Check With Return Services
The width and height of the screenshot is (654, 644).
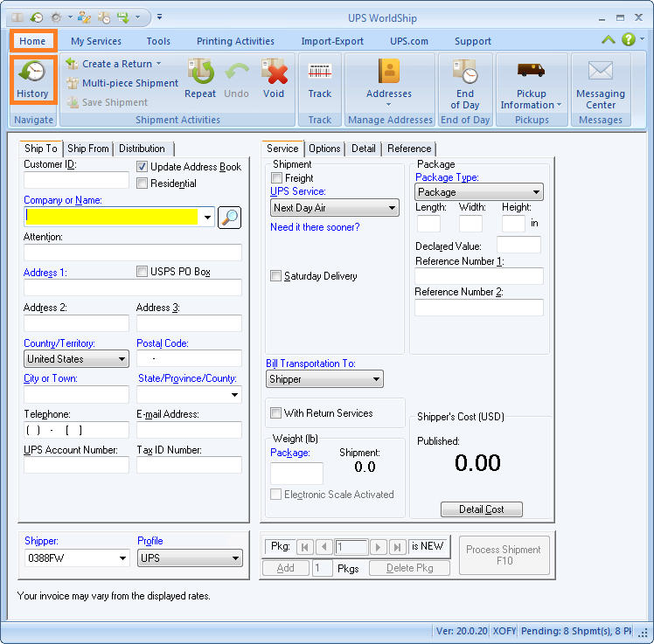(x=275, y=413)
